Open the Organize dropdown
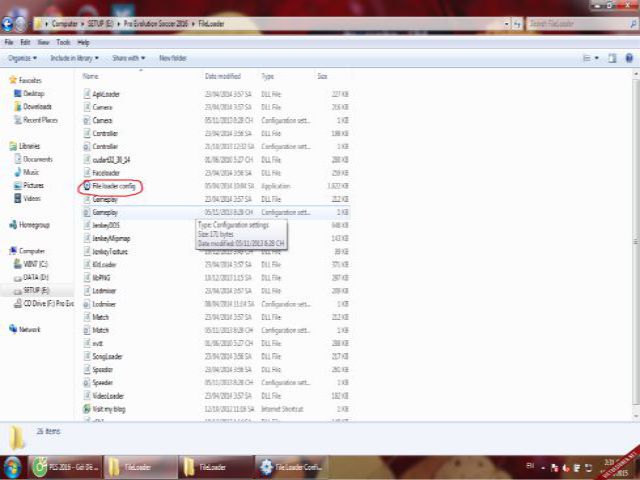This screenshot has width=640, height=480. pyautogui.click(x=22, y=58)
